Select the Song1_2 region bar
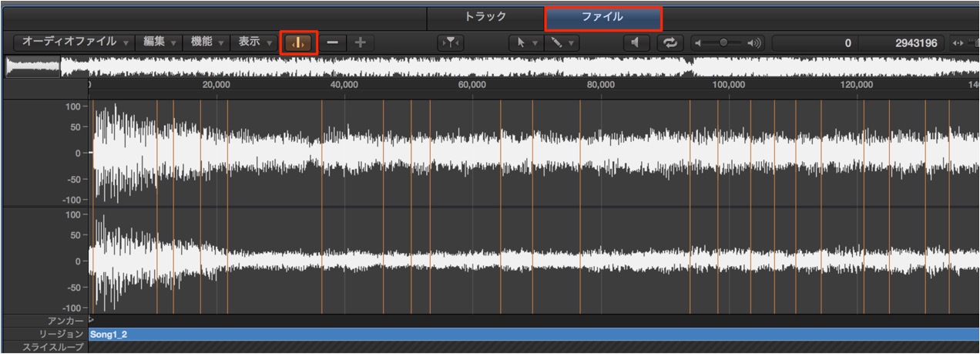Screen dimensions: 980x354 pos(533,335)
